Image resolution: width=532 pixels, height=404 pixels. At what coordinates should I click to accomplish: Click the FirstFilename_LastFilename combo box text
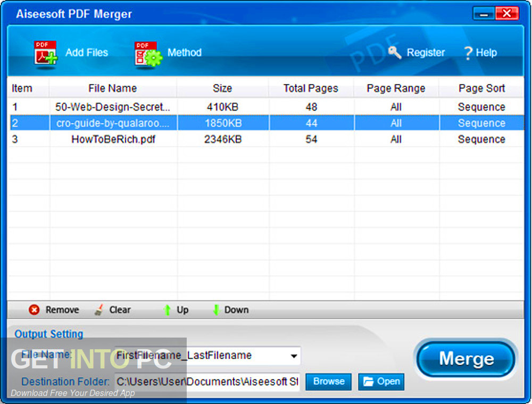coord(184,356)
